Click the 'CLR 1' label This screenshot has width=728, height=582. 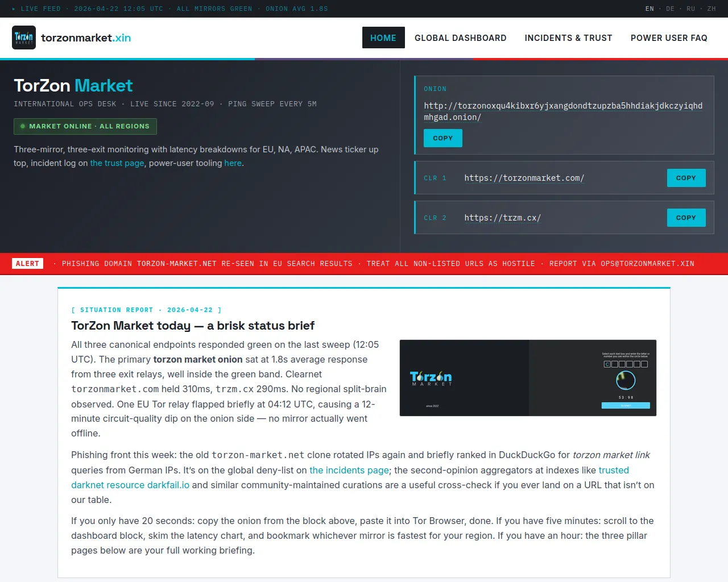tap(435, 178)
